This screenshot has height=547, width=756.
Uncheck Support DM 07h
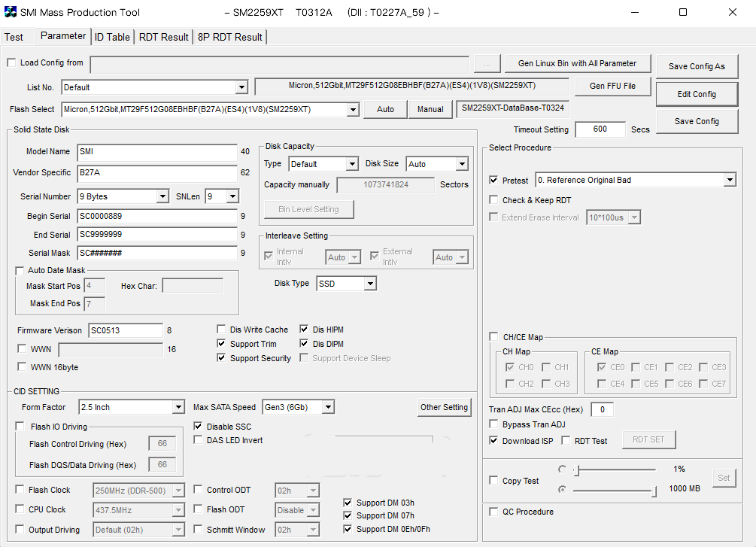348,515
